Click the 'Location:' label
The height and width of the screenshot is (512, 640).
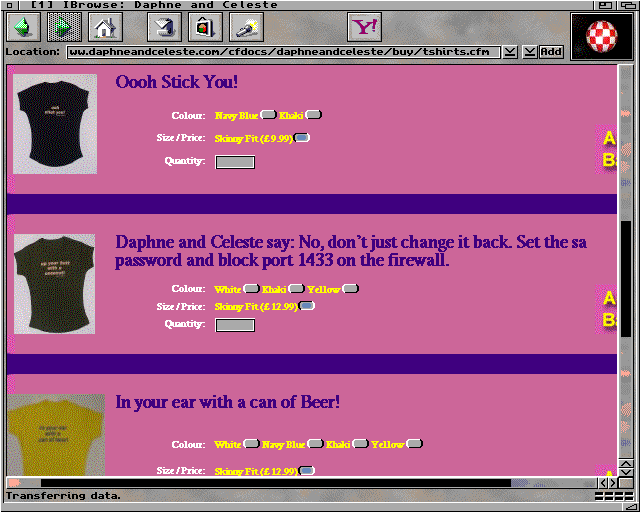(x=33, y=52)
